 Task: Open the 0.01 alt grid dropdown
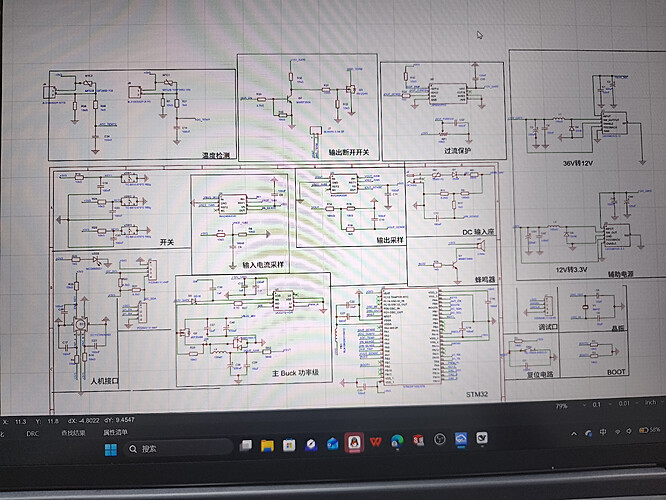click(x=628, y=403)
